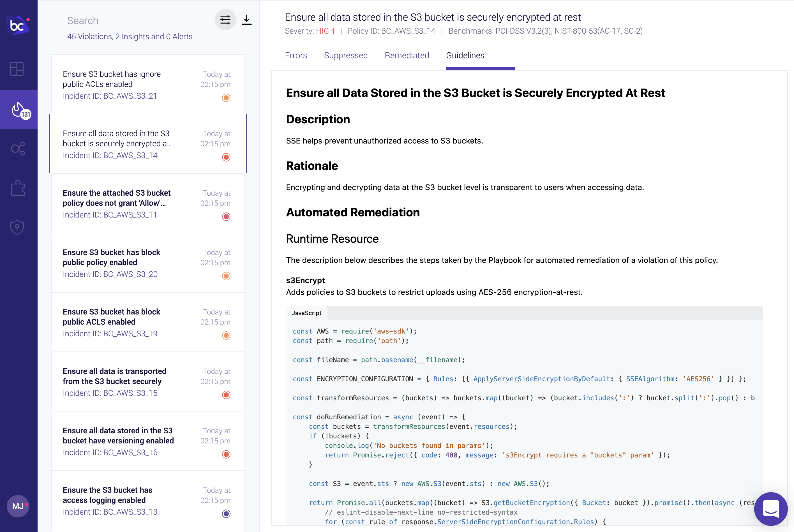Open incident S3 block public ACLS enabled
Image resolution: width=794 pixels, height=532 pixels.
[x=148, y=322]
